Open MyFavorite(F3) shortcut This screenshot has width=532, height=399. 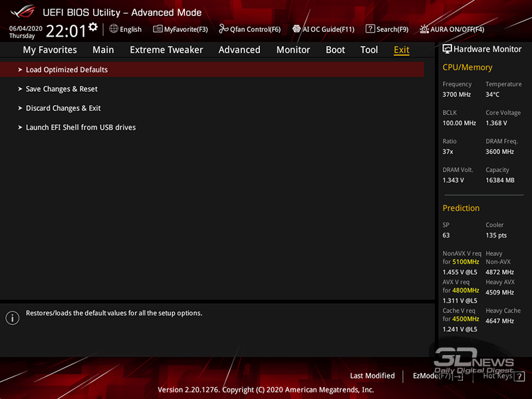point(186,29)
